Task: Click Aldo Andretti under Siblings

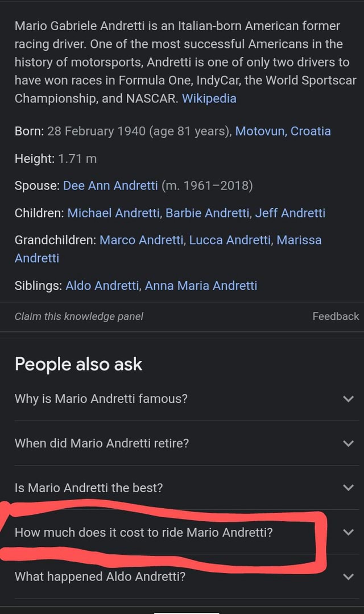Action: click(x=101, y=285)
